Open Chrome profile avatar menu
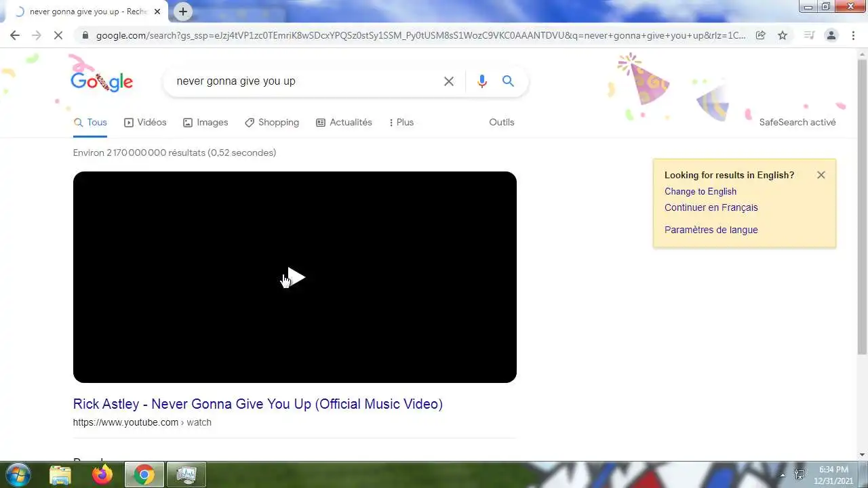Screen dimensions: 868x488 pos(831,35)
